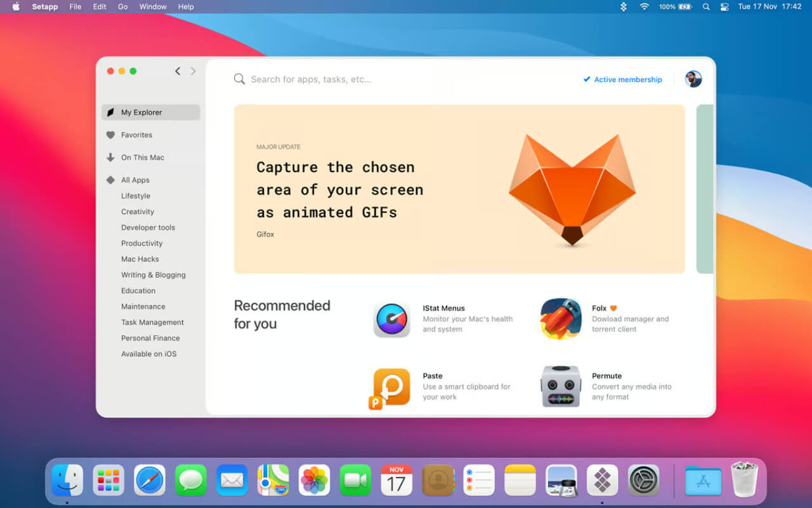The image size is (812, 508).
Task: Open Contacts from the Dock
Action: pos(438,480)
